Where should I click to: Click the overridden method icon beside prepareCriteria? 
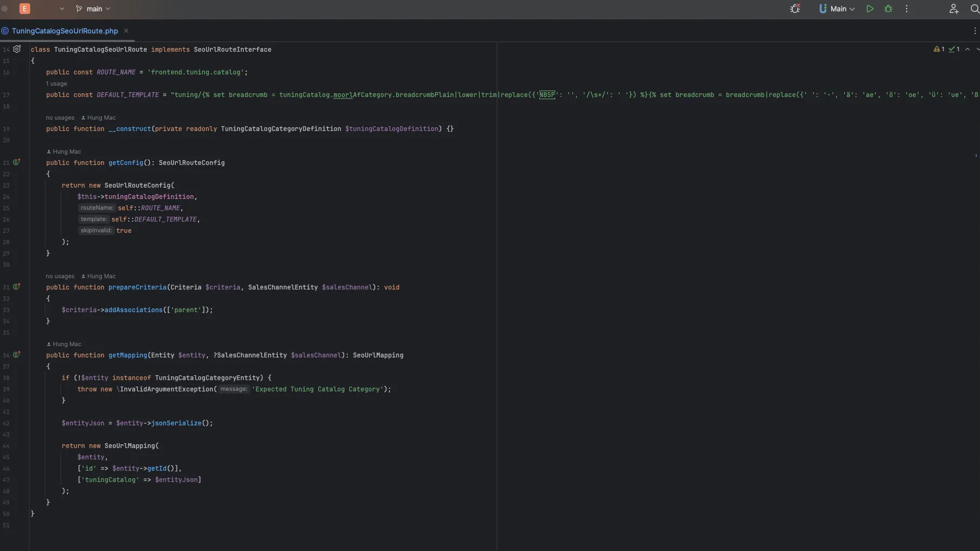click(x=17, y=287)
